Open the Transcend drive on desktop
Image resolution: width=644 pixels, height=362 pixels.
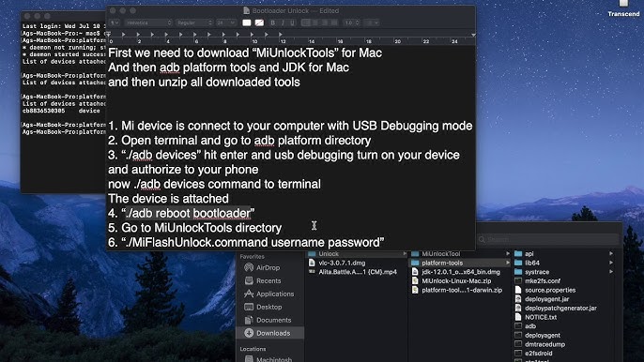coord(623,8)
